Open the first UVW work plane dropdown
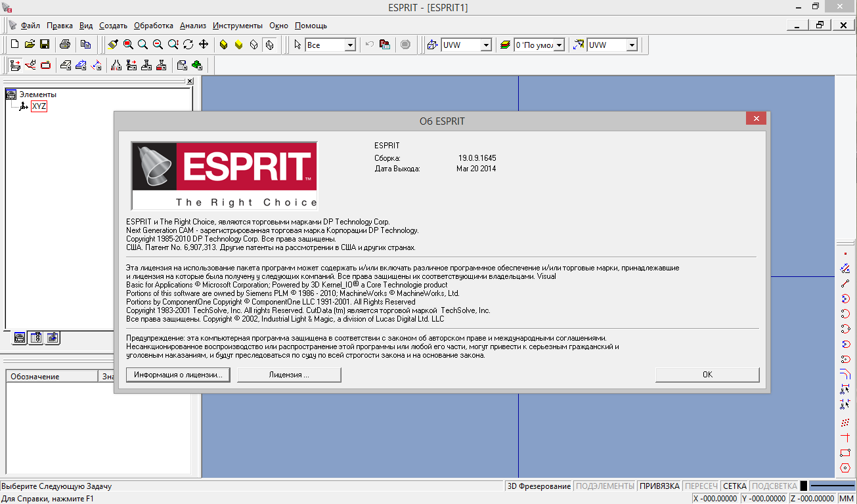This screenshot has height=504, width=857. click(486, 45)
